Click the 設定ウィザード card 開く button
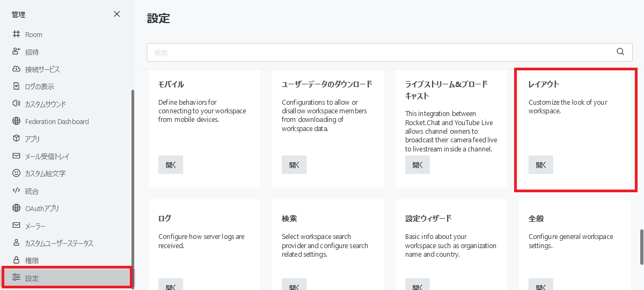Image resolution: width=644 pixels, height=290 pixels. click(418, 285)
